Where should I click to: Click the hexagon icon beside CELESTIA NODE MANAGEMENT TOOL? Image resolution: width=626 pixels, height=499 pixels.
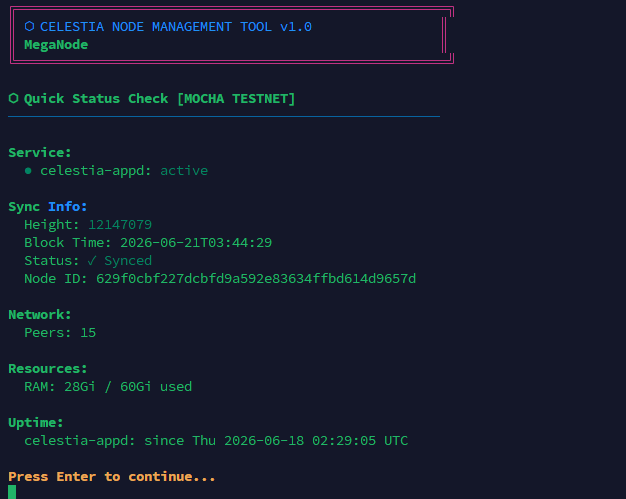pyautogui.click(x=29, y=26)
